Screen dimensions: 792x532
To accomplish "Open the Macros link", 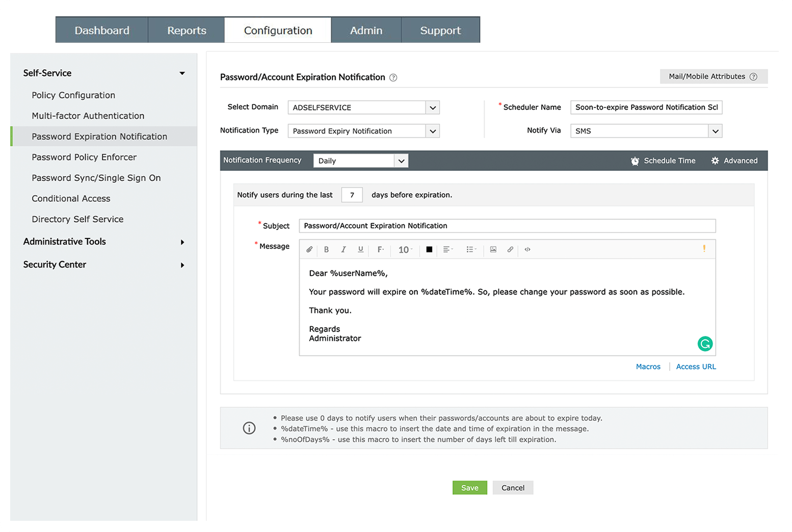I will (648, 366).
